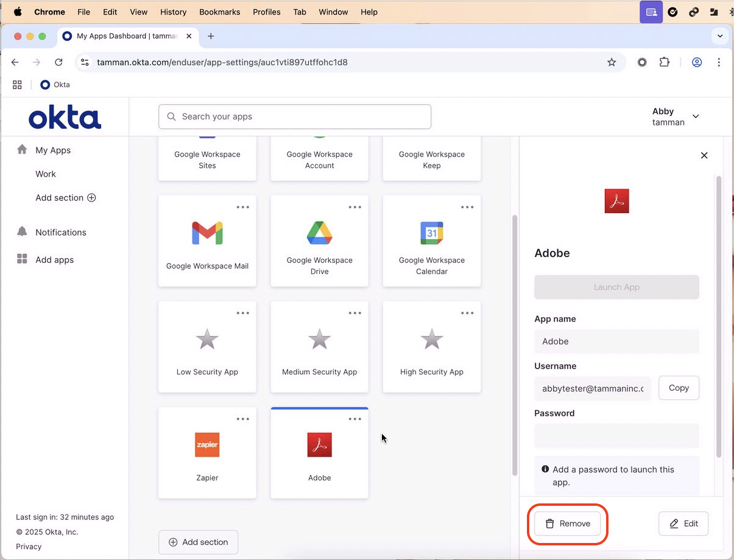Open options menu for Google Workspace Calendar

(467, 207)
